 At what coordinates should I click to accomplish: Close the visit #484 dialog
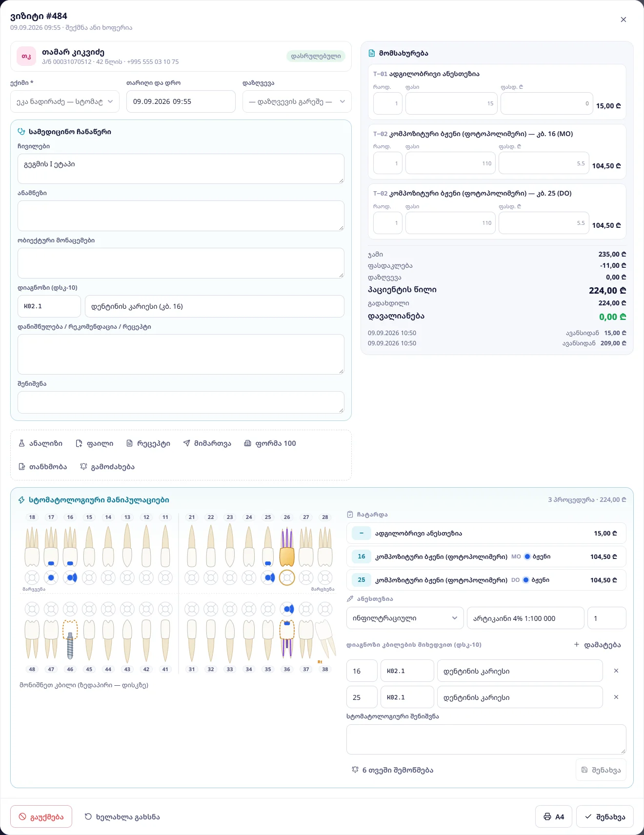(623, 20)
